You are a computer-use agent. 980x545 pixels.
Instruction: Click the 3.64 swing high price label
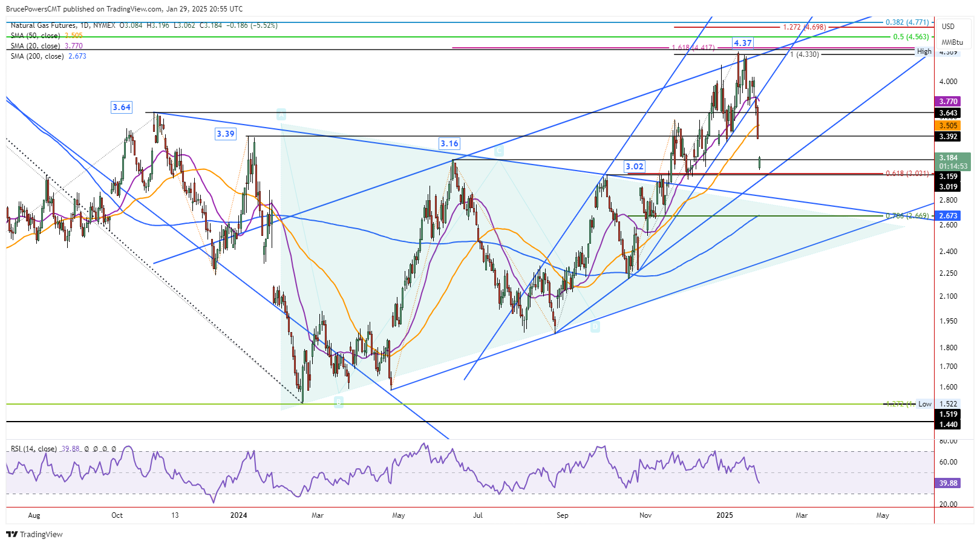[122, 107]
